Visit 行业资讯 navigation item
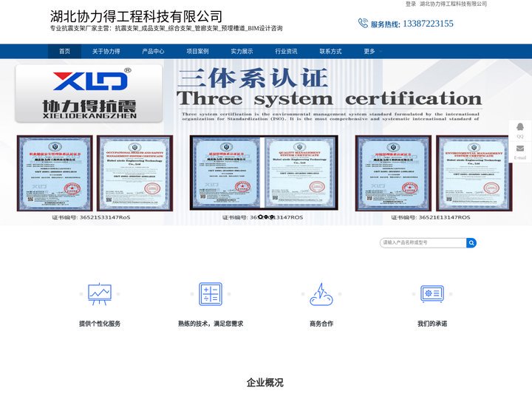 [x=286, y=51]
